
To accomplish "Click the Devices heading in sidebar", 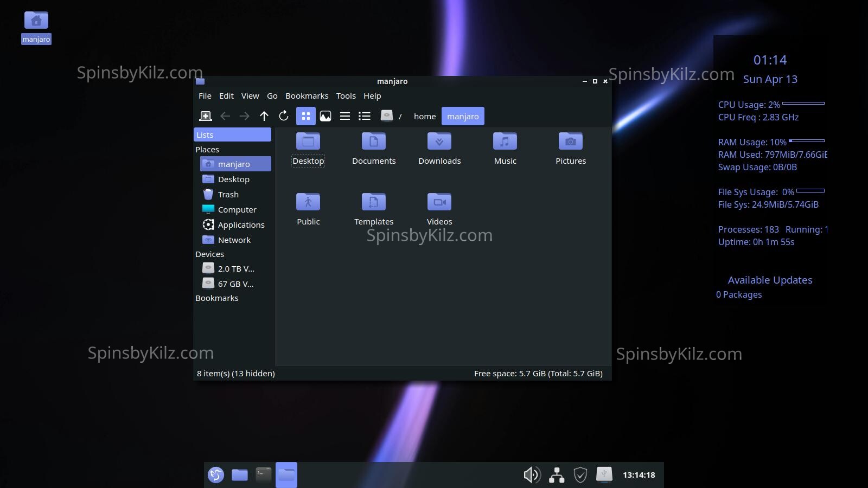I will tap(209, 254).
